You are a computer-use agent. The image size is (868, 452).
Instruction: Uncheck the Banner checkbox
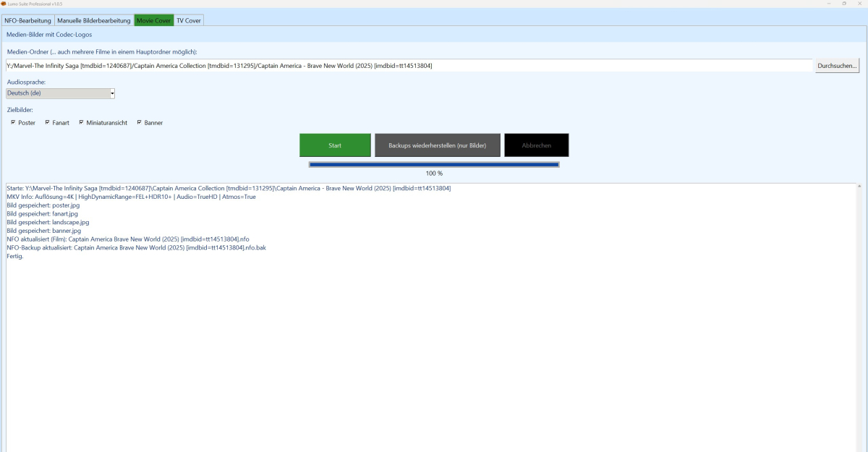[140, 122]
